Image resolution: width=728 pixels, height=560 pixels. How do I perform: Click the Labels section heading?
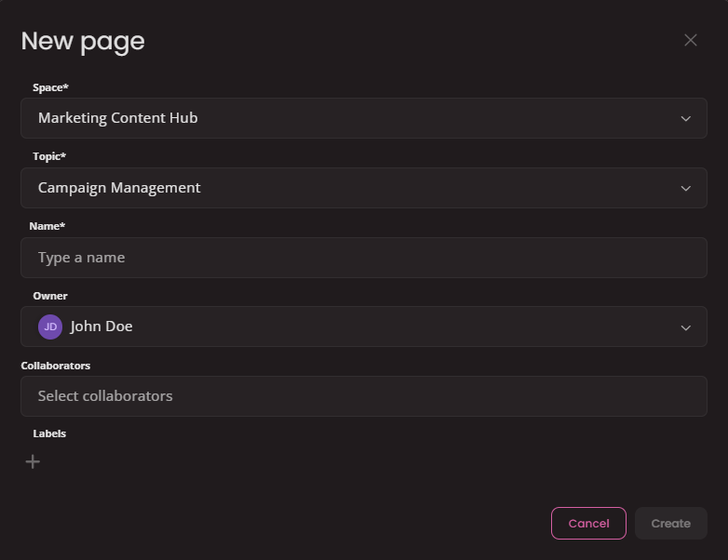point(49,433)
